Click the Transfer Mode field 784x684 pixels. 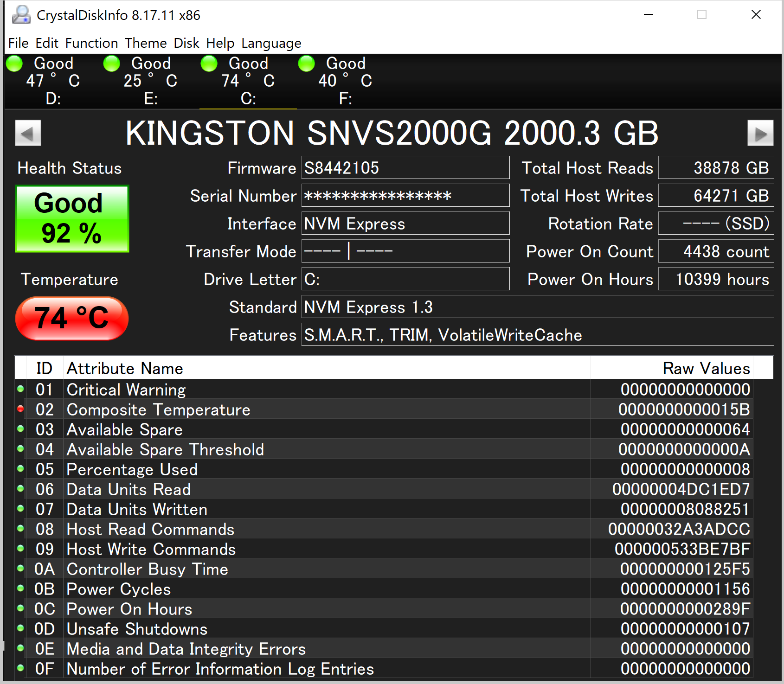click(x=405, y=251)
